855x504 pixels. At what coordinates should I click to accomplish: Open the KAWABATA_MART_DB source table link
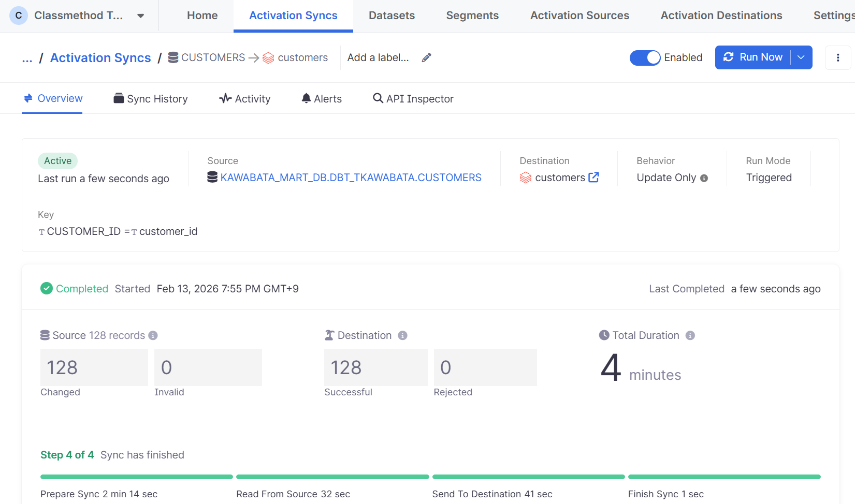(351, 177)
